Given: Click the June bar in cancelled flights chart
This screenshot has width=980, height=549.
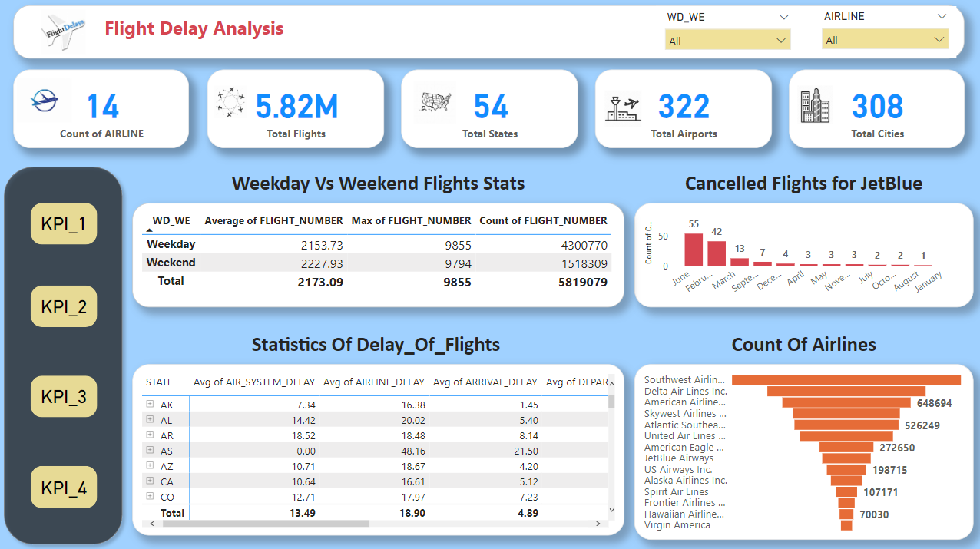Looking at the screenshot, I should 694,250.
